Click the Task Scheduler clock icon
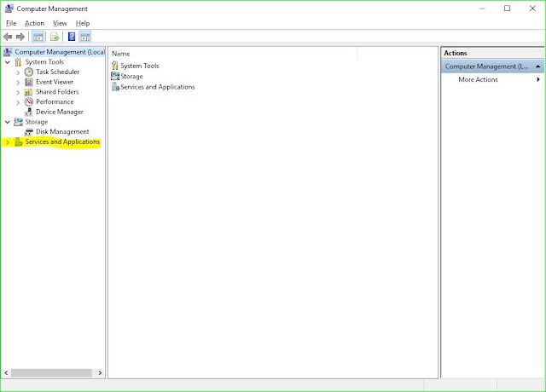This screenshot has height=392, width=546. click(28, 72)
